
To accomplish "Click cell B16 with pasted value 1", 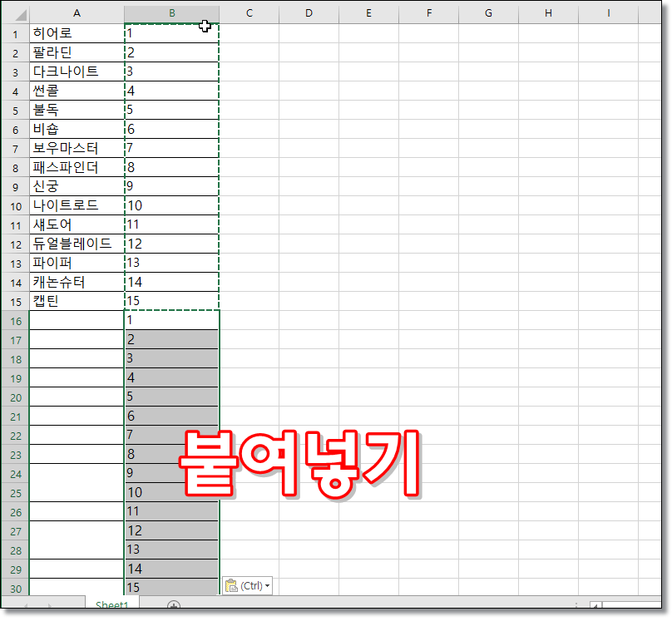I will [x=172, y=320].
